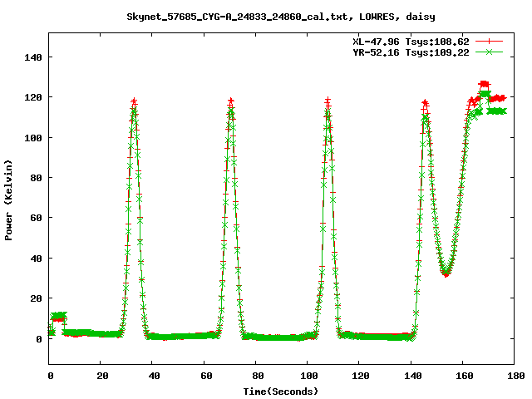
Task: Click the x-axis tick label 140
Action: 412,376
